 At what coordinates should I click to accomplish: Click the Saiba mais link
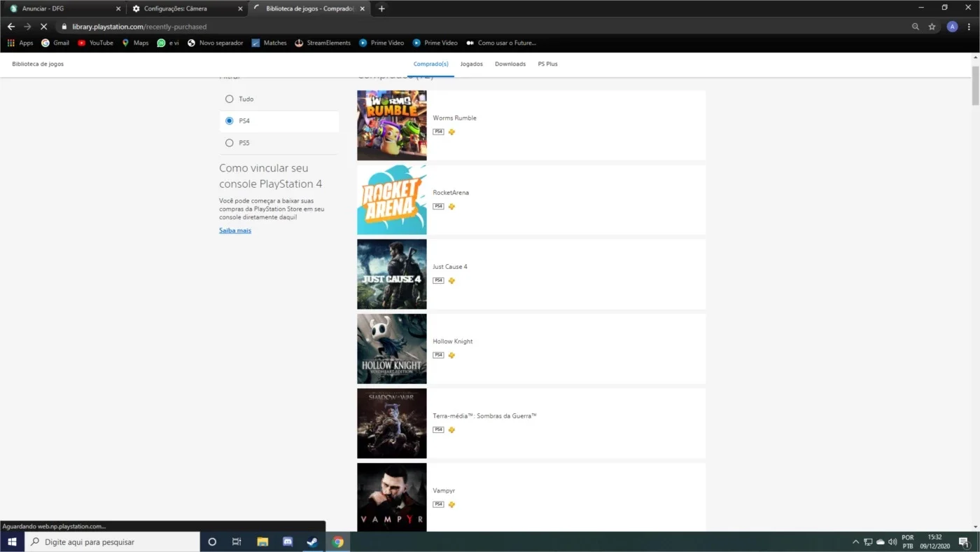pyautogui.click(x=235, y=230)
